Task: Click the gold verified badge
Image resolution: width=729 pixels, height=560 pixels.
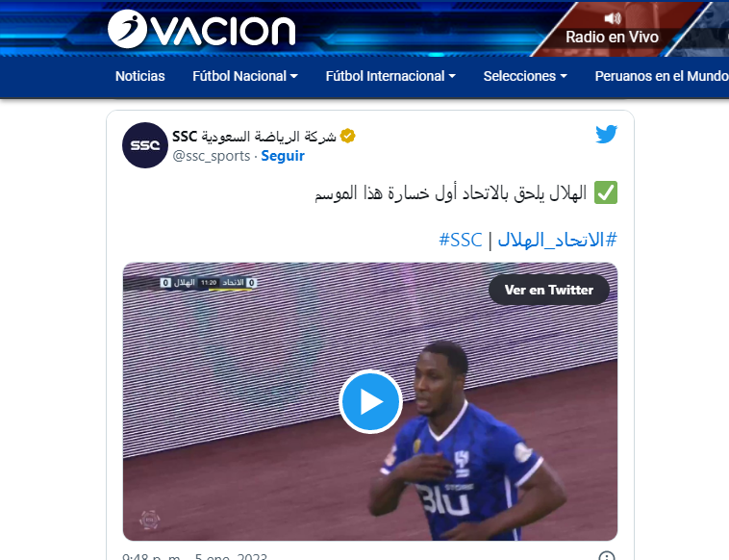Action: [347, 136]
